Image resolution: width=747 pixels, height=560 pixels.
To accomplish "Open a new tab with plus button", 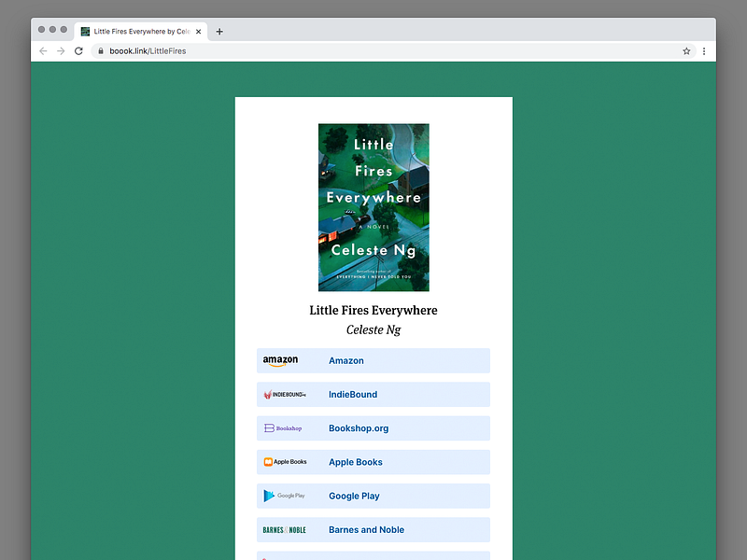I will tap(219, 32).
